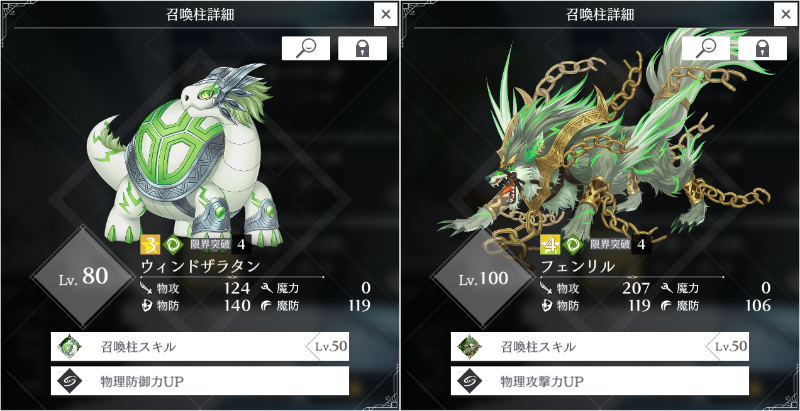Click the wind element icon beside フェンリル
800x411 pixels.
pos(574,245)
